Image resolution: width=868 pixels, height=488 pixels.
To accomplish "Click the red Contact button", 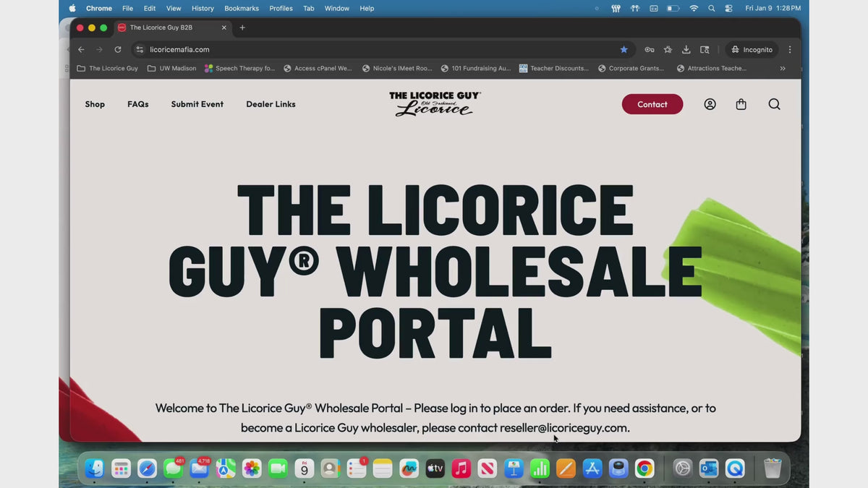I will click(x=652, y=104).
